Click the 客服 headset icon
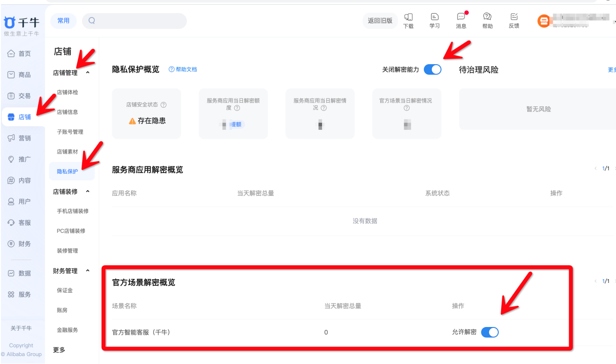 11,223
